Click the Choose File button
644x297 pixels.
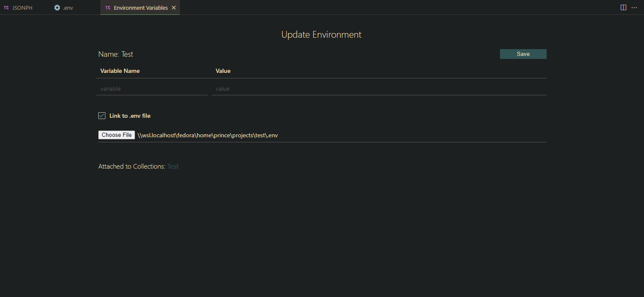[116, 135]
